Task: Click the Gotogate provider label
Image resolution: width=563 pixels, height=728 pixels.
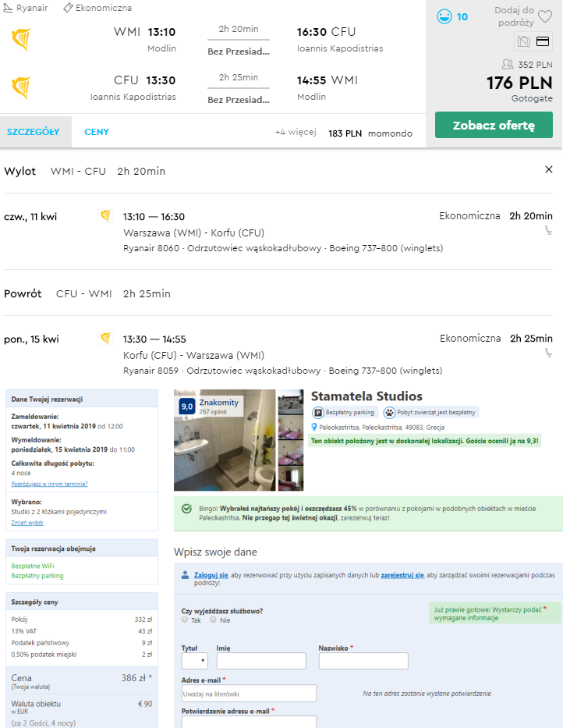Action: pyautogui.click(x=532, y=98)
